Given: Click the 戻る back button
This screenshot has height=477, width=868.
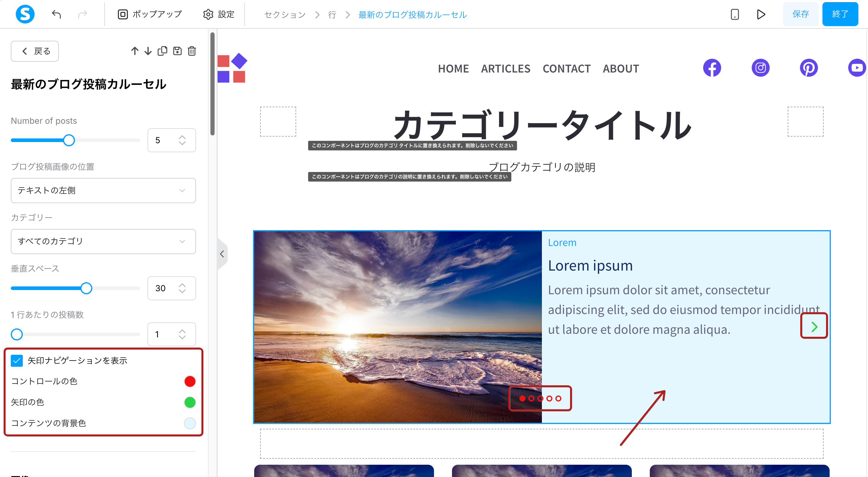Looking at the screenshot, I should 35,51.
